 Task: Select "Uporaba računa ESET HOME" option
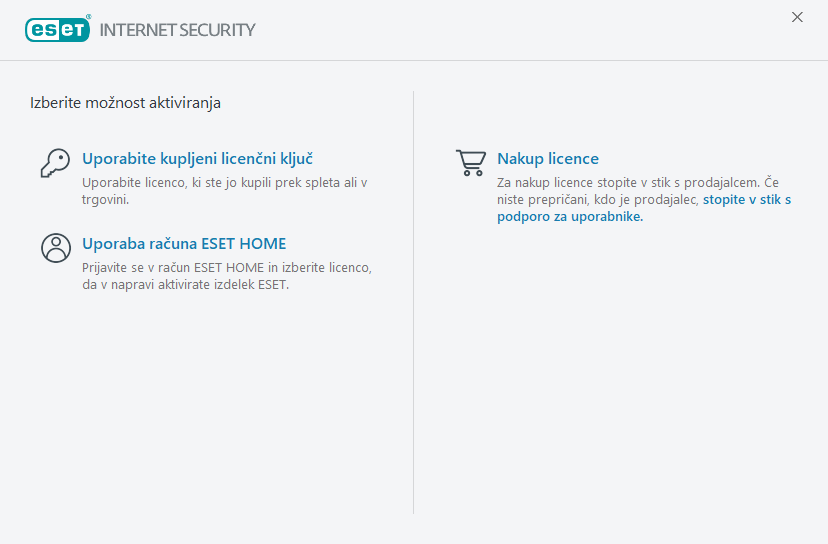click(x=184, y=243)
